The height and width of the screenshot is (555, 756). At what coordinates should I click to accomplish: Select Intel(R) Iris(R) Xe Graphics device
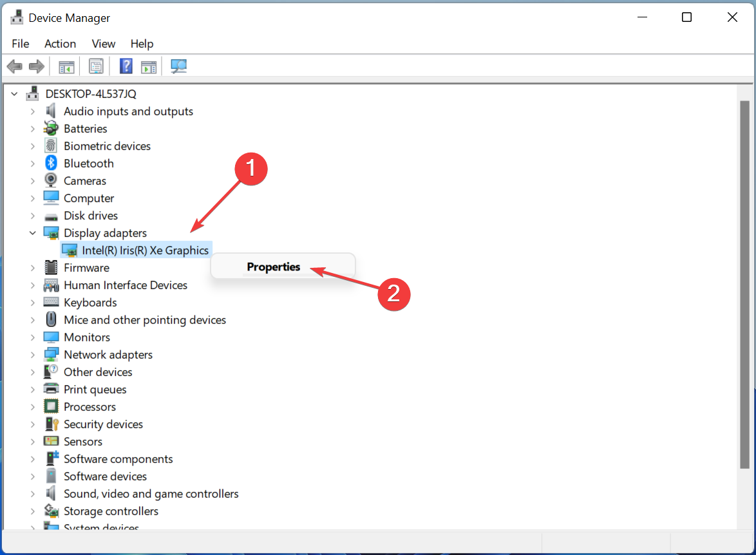145,250
